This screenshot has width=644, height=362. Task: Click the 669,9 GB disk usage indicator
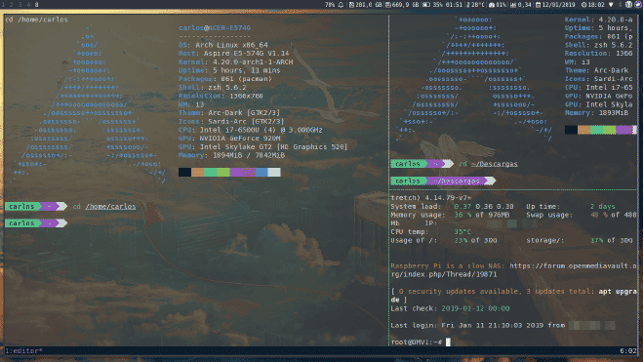(402, 5)
